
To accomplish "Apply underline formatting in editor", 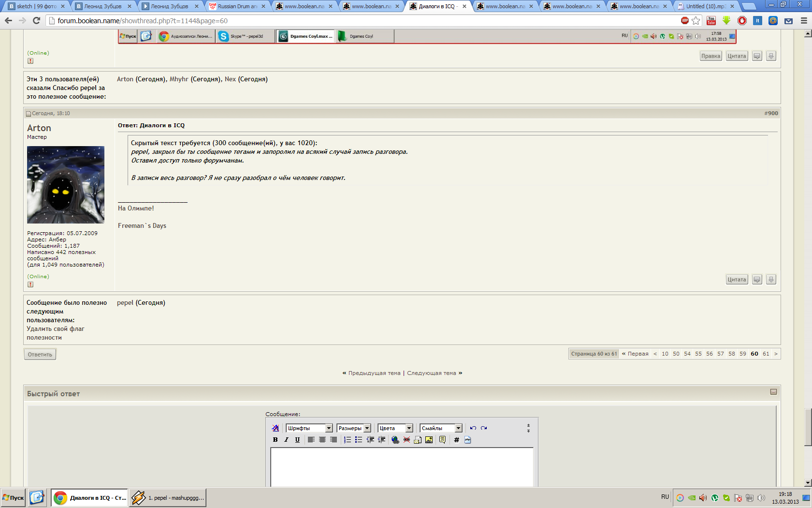I will (x=297, y=440).
